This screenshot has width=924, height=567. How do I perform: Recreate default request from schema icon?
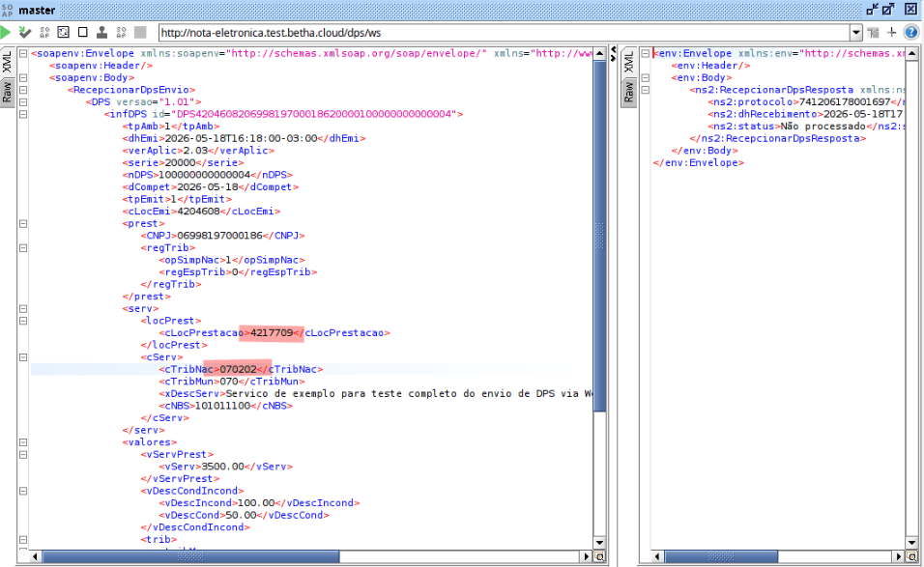coord(63,33)
